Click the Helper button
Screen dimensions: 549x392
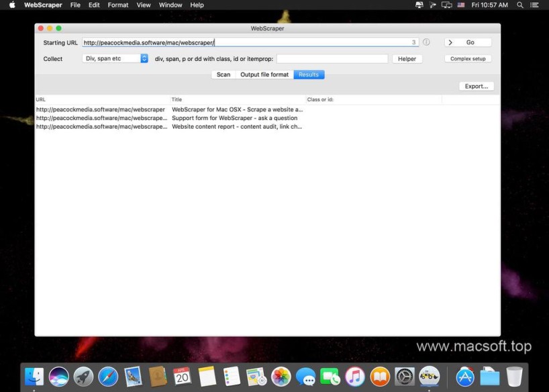click(x=407, y=58)
